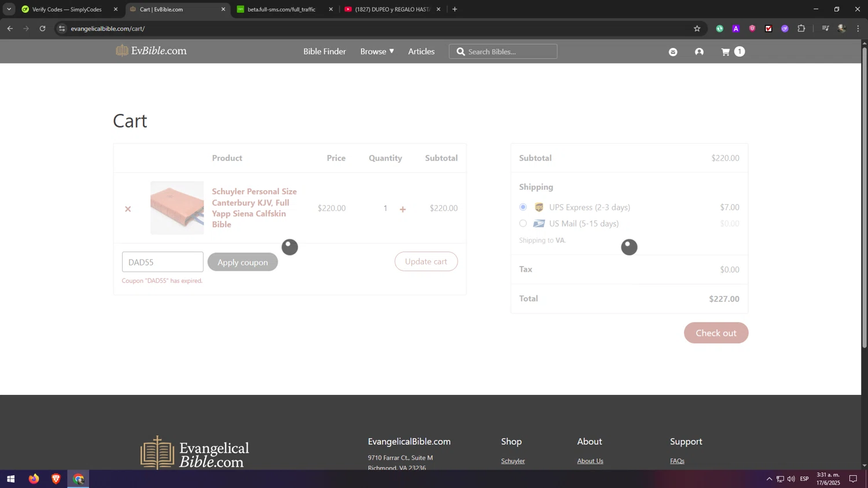Open Windows notification center
Image resolution: width=868 pixels, height=488 pixels.
853,479
